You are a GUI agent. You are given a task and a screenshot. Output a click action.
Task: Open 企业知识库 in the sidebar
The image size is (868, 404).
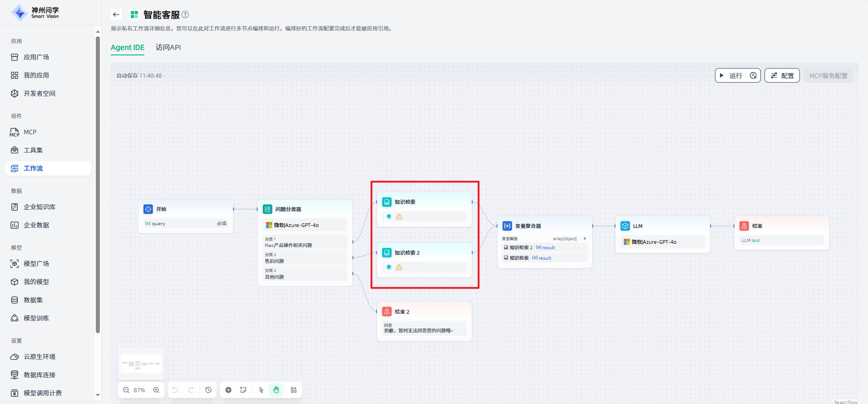pos(39,207)
